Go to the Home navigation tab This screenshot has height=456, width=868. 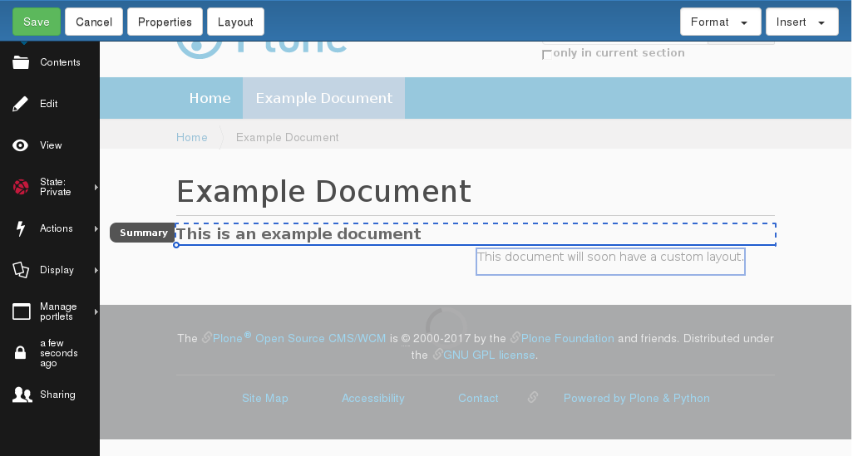[210, 98]
